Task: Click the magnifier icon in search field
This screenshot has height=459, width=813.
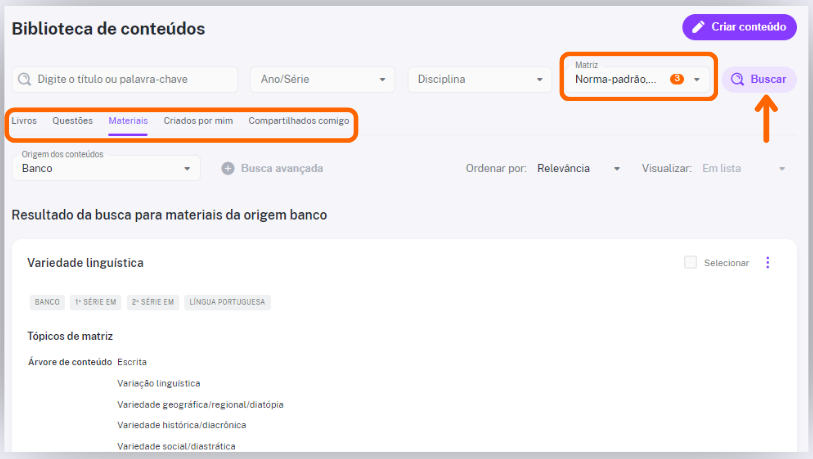Action: [x=24, y=79]
